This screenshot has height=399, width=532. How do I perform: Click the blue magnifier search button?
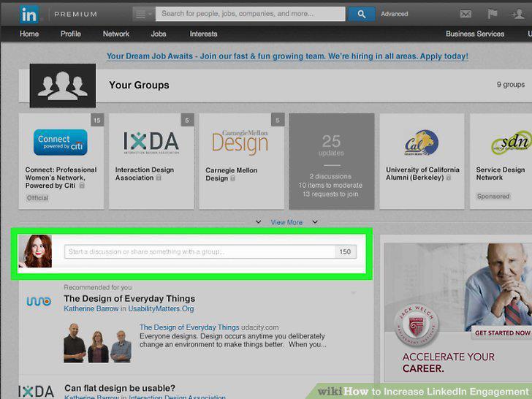(x=362, y=15)
